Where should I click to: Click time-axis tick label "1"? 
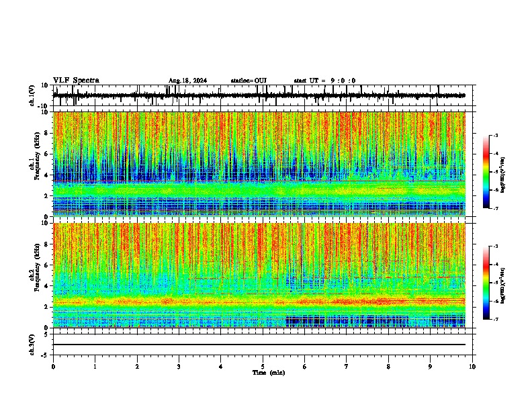pos(95,367)
